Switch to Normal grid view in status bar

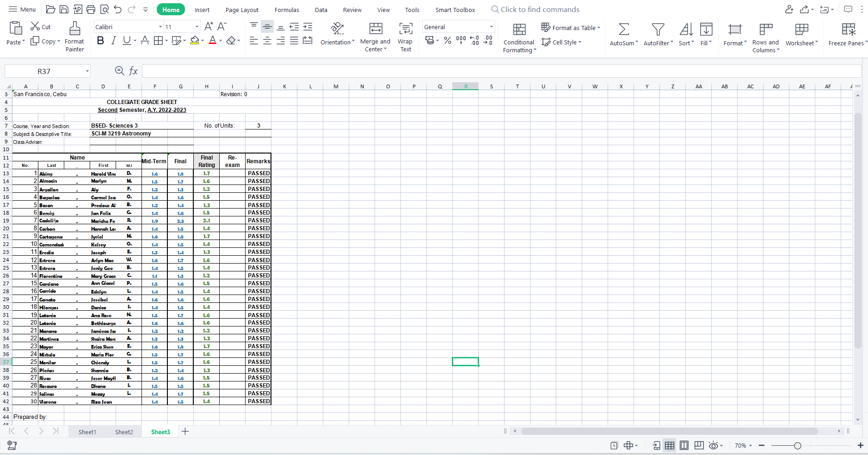tap(669, 445)
